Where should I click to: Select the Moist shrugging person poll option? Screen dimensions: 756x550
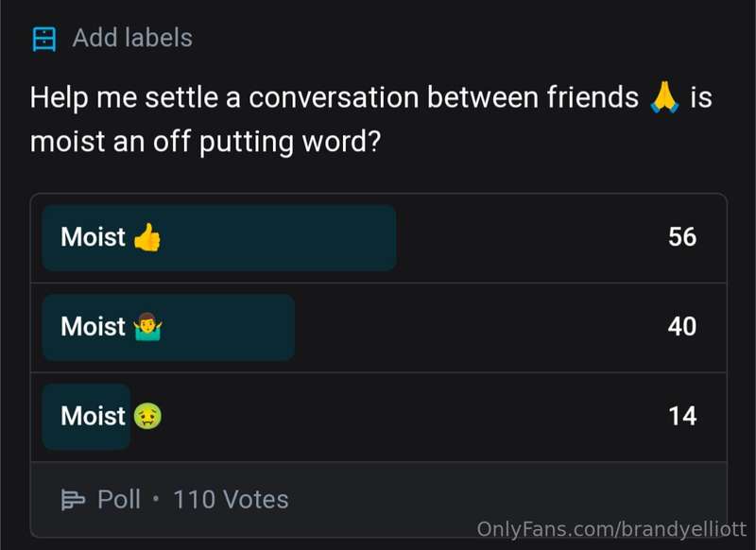pos(379,327)
